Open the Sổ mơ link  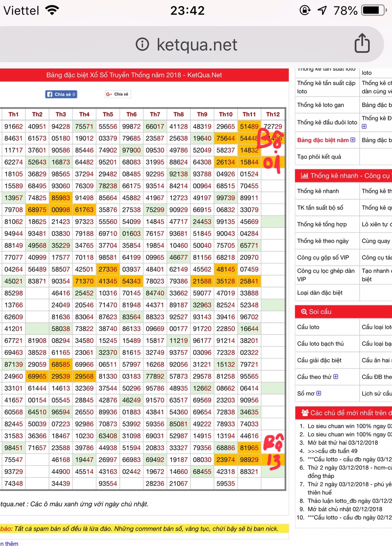coord(306,393)
